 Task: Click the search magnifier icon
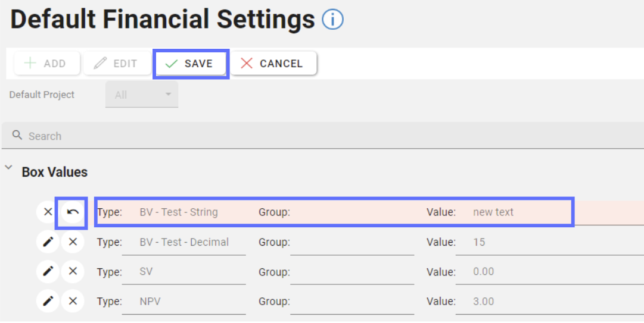pos(17,136)
